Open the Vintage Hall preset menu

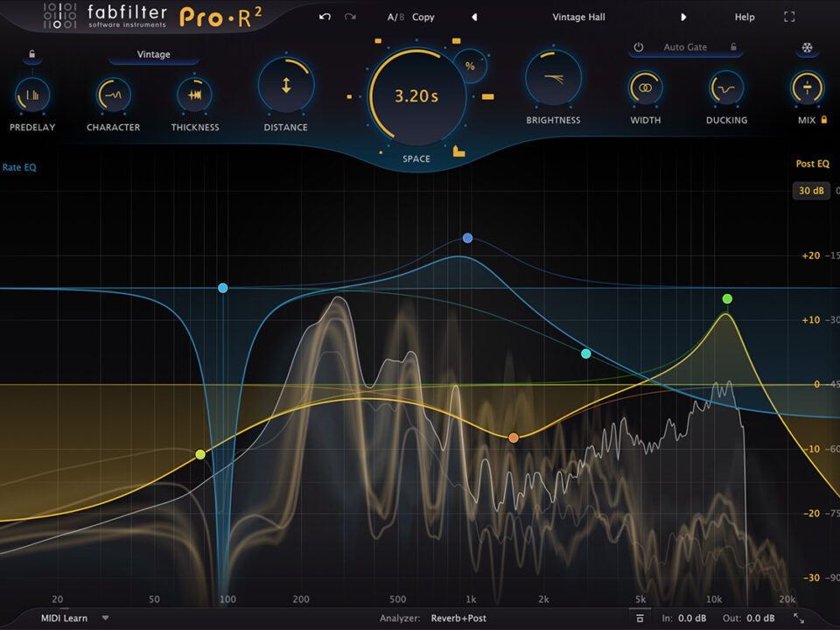click(x=578, y=17)
